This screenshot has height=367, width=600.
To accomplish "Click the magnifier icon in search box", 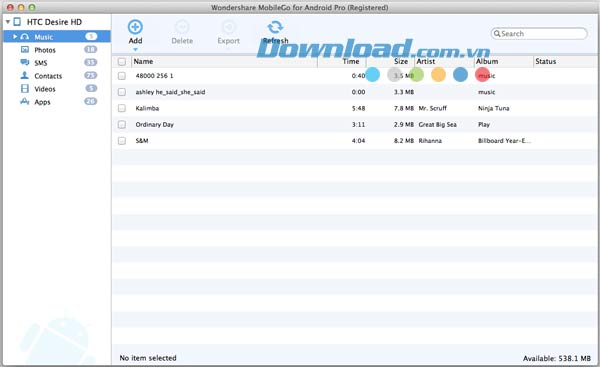I will [x=497, y=34].
